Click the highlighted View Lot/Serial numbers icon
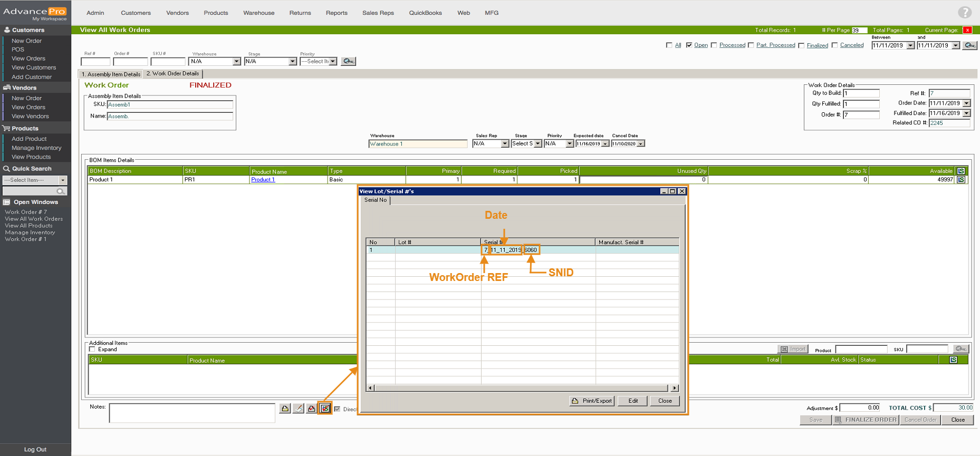The image size is (980, 456). [x=325, y=409]
